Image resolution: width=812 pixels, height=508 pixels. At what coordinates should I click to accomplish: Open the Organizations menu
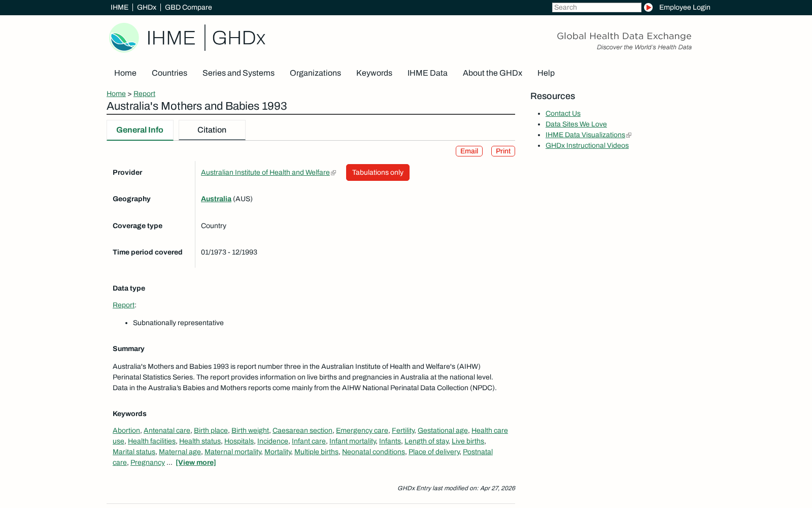pyautogui.click(x=315, y=73)
